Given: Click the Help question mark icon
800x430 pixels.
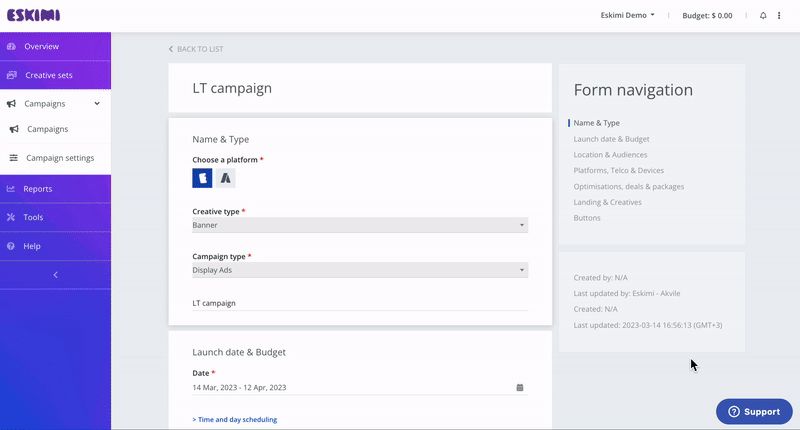Looking at the screenshot, I should 11,246.
